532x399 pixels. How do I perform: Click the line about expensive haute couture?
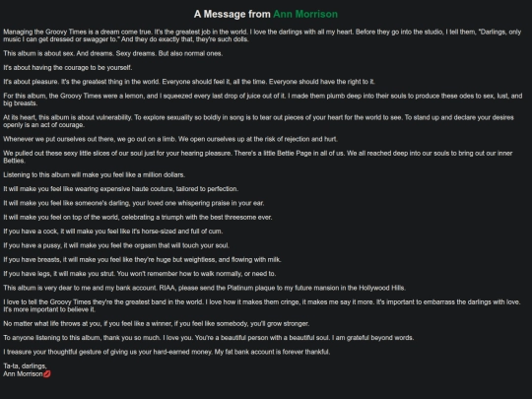pos(121,189)
